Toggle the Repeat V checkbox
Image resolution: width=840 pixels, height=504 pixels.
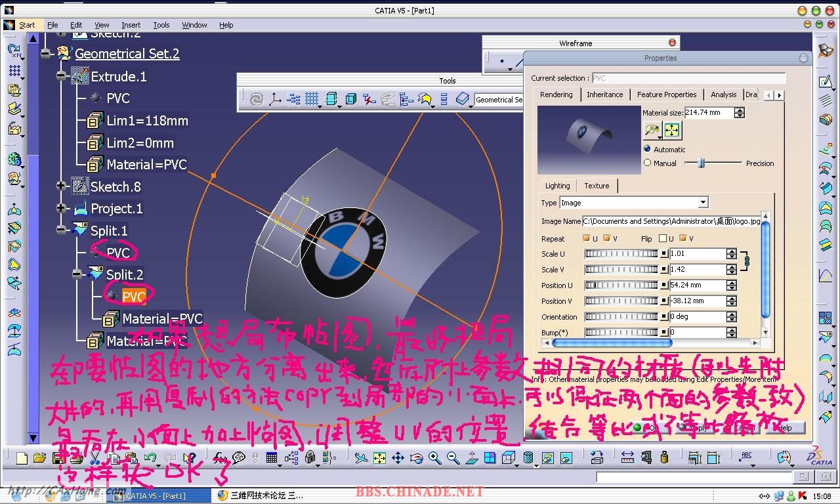(x=606, y=238)
